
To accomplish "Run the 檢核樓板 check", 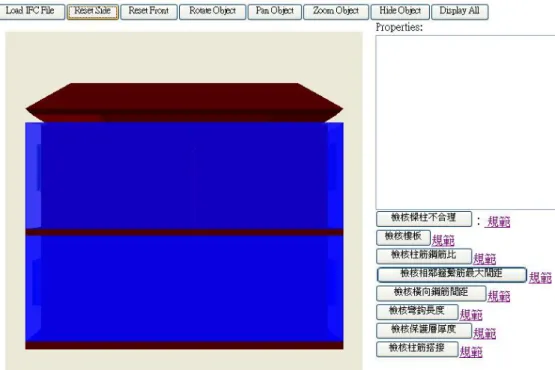I will [x=403, y=238].
